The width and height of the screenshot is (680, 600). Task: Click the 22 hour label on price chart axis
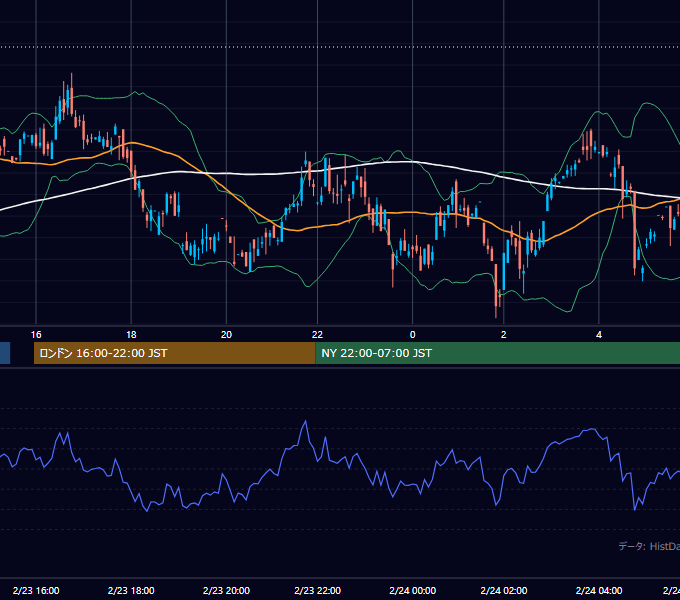(317, 335)
